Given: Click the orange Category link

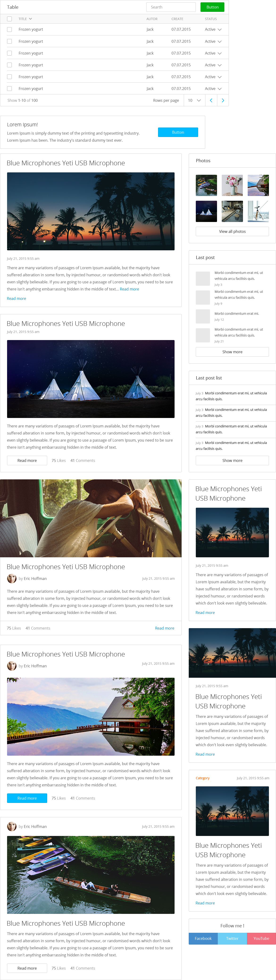Looking at the screenshot, I should point(203,778).
